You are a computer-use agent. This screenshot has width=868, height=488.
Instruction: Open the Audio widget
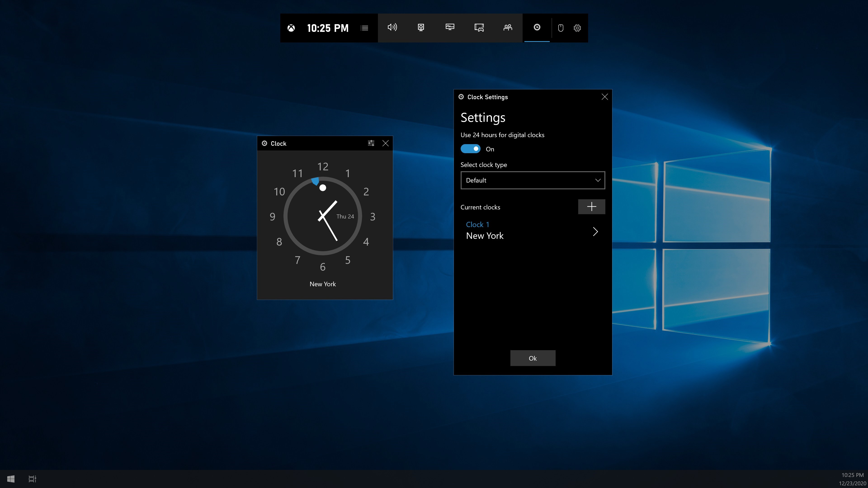click(x=392, y=28)
